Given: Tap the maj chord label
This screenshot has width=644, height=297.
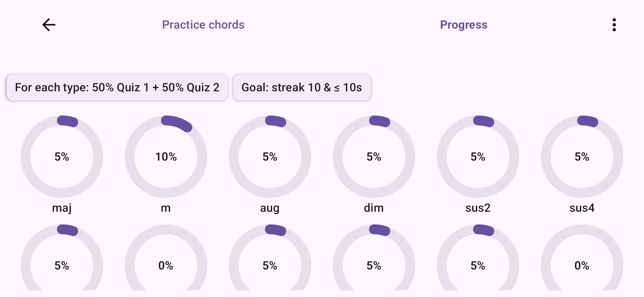Looking at the screenshot, I should pyautogui.click(x=62, y=208).
